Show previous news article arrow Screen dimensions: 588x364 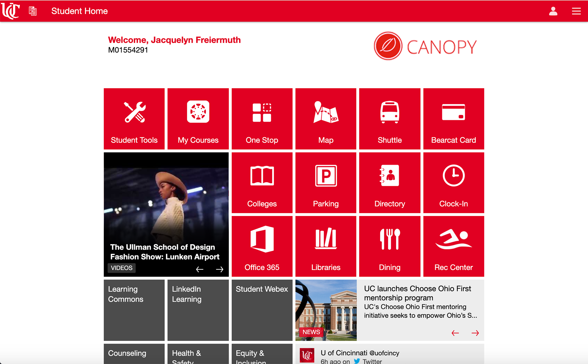pos(455,333)
